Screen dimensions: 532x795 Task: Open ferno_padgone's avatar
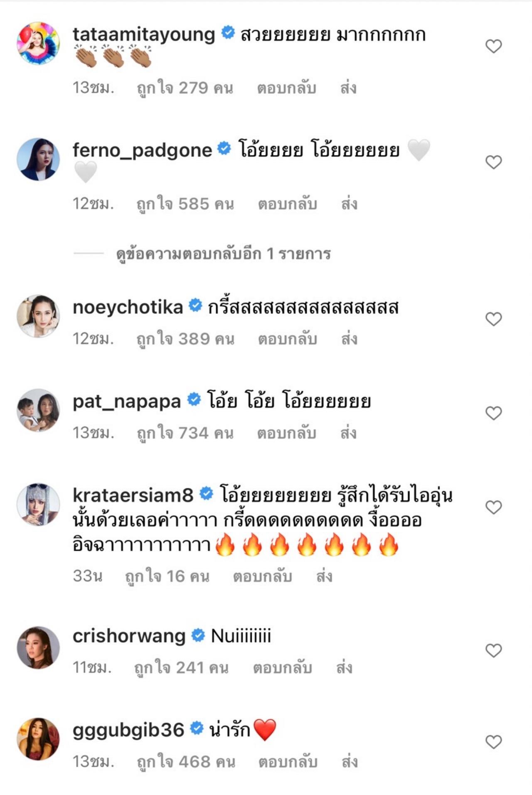tap(38, 160)
